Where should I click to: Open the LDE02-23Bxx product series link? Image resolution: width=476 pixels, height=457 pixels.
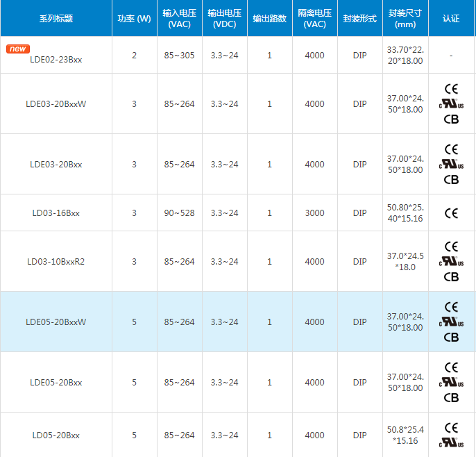click(x=56, y=60)
